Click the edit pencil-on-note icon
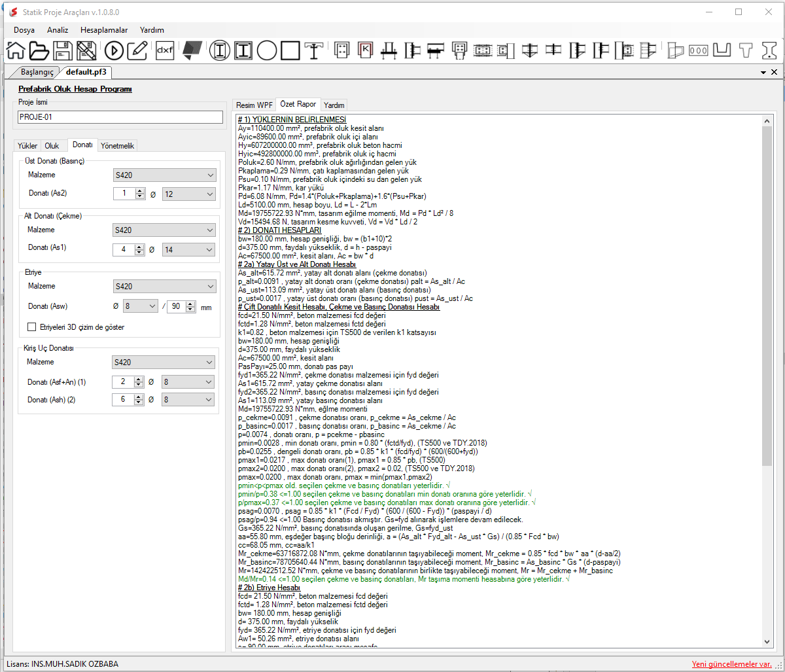The image size is (785, 672). click(x=137, y=50)
